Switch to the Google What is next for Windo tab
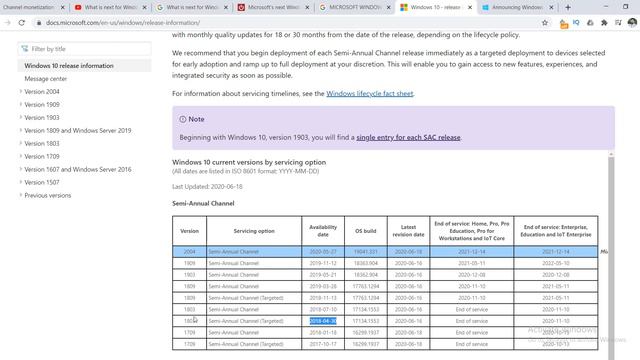640x360 pixels. 192,7
